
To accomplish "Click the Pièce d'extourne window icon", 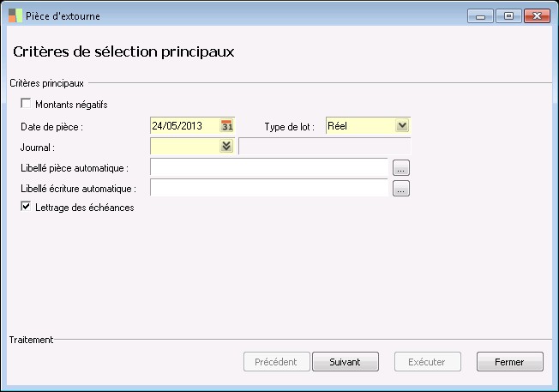I will tap(15, 15).
